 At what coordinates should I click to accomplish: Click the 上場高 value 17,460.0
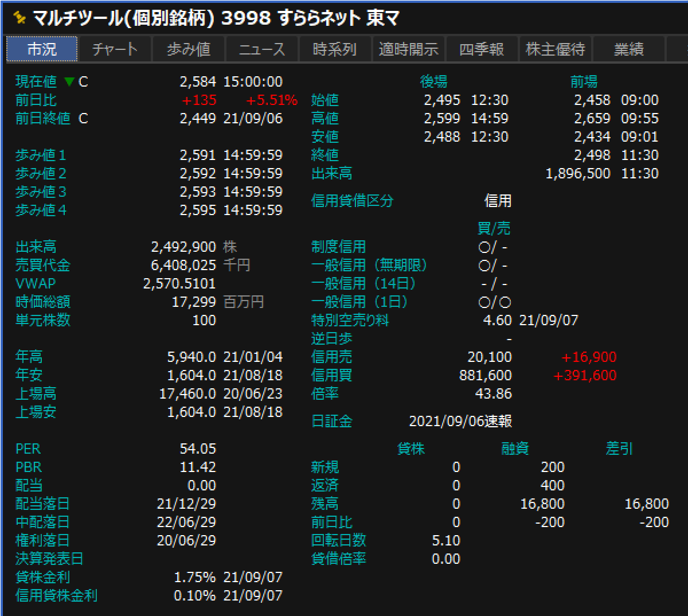click(x=187, y=394)
